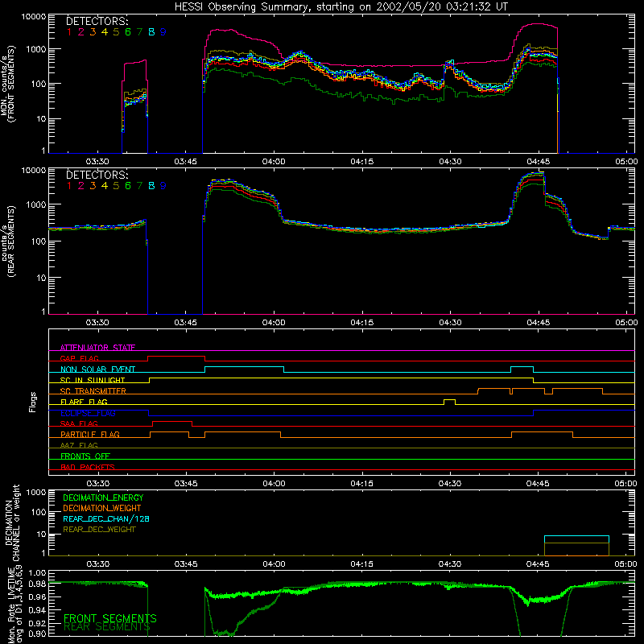Select the DETECTORS: legend heading in front segments plot
This screenshot has height=644, width=644.
click(x=97, y=21)
